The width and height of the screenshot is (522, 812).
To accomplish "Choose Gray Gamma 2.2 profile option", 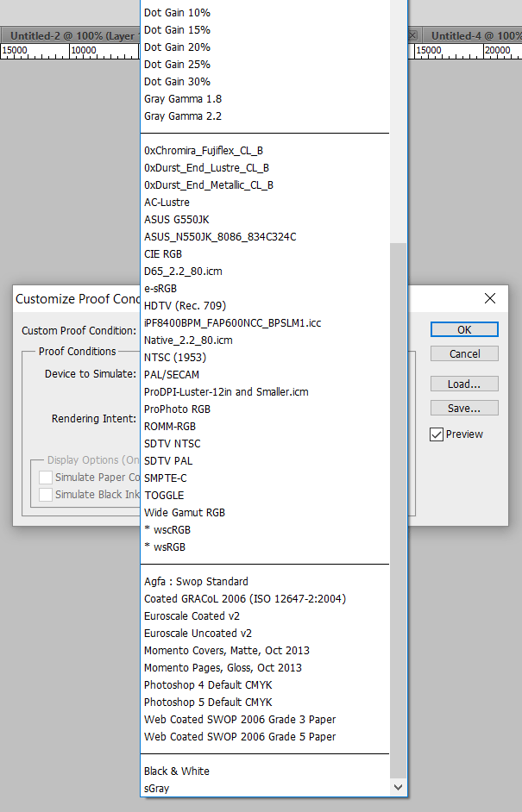I will pos(183,116).
